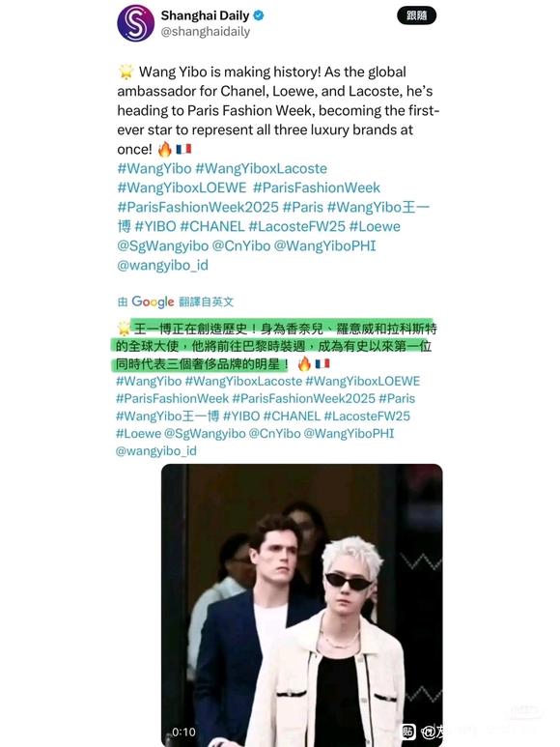560x747 pixels.
Task: Open the #CHANEL hashtag in original post
Action: [x=212, y=226]
